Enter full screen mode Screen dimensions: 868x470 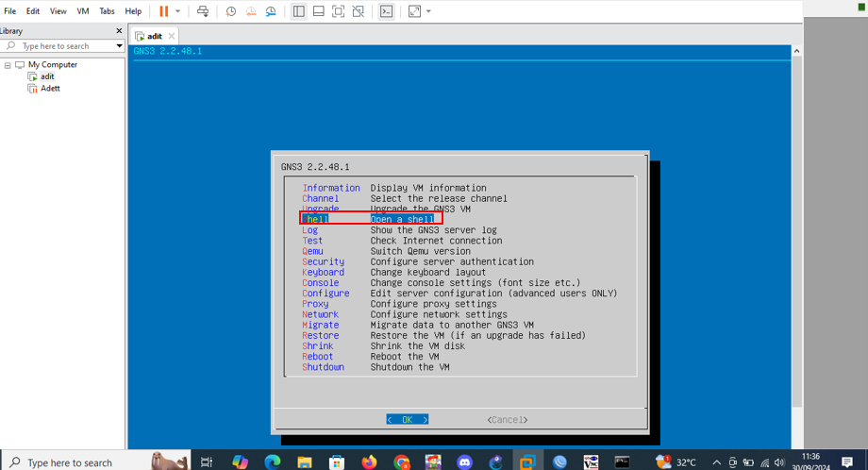click(338, 11)
